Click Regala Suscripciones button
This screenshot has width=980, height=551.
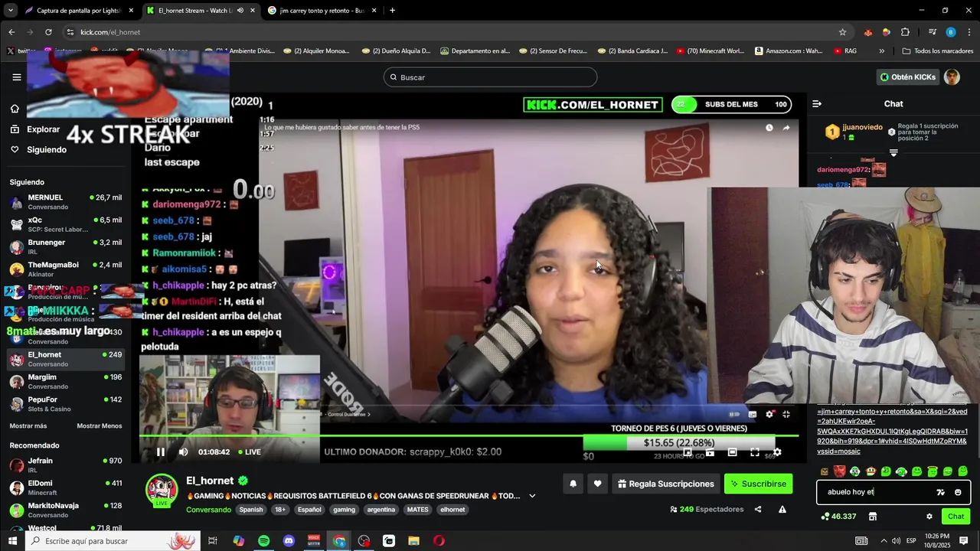click(x=666, y=484)
